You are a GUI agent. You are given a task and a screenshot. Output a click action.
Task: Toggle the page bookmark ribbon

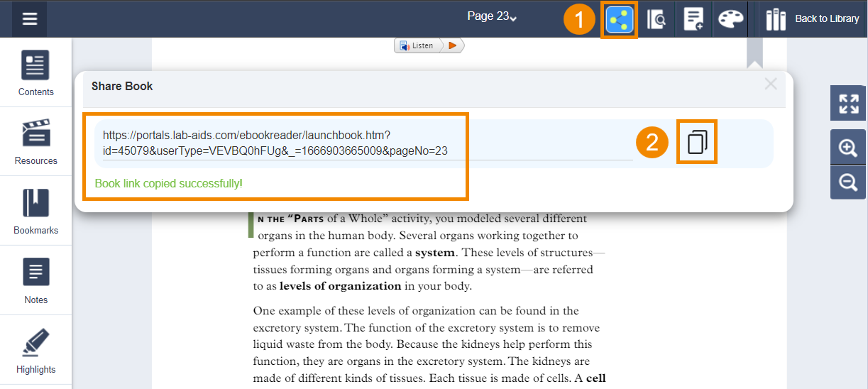(754, 52)
